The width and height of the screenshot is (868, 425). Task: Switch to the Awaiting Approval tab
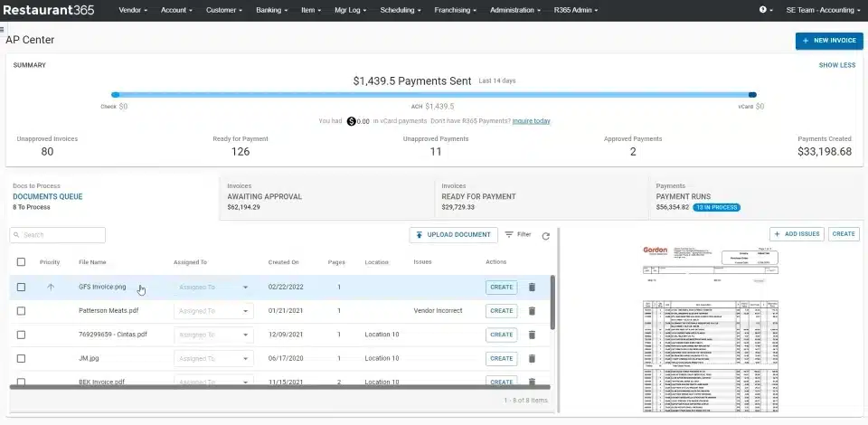tap(265, 196)
